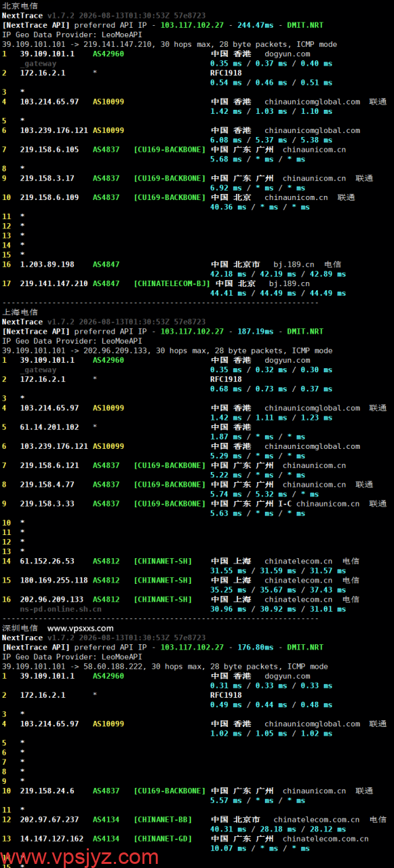
Task: Select timings 44.41 ms / 44.49 ms / 44.49 ms
Action: click(x=278, y=293)
